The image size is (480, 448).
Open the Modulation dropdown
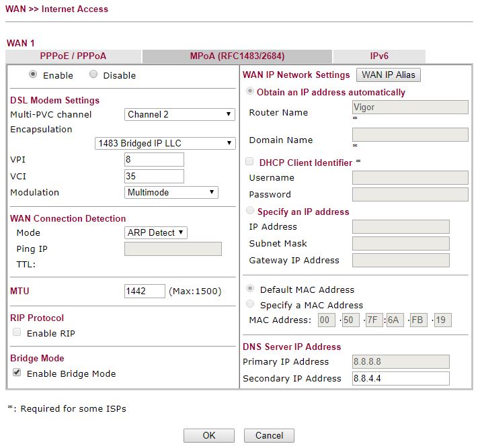[171, 192]
